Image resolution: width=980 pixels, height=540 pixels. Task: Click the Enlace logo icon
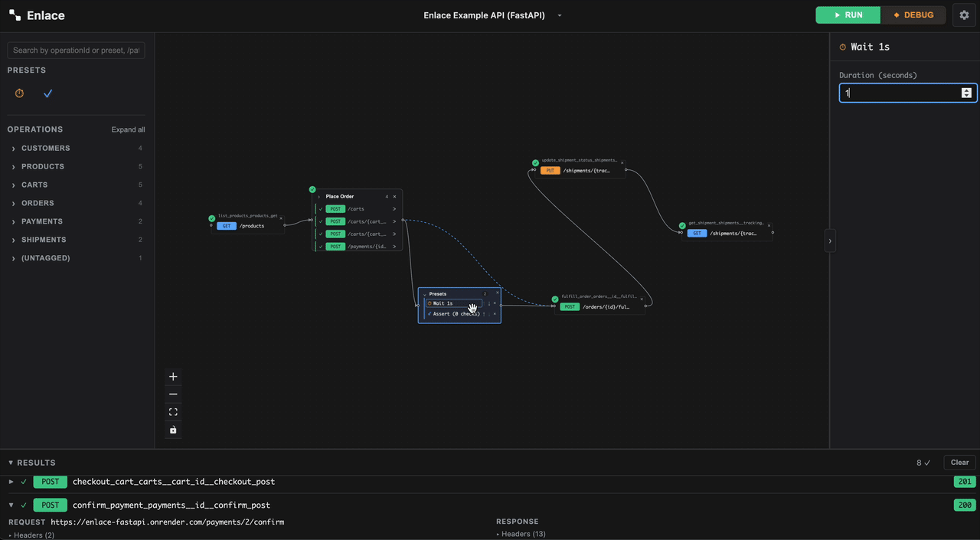(15, 15)
